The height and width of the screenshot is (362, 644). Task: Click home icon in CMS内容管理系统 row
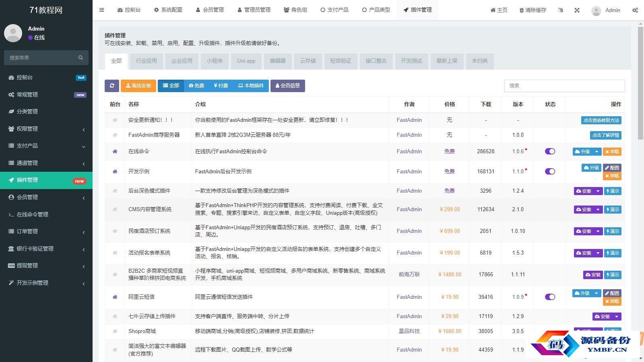point(115,210)
